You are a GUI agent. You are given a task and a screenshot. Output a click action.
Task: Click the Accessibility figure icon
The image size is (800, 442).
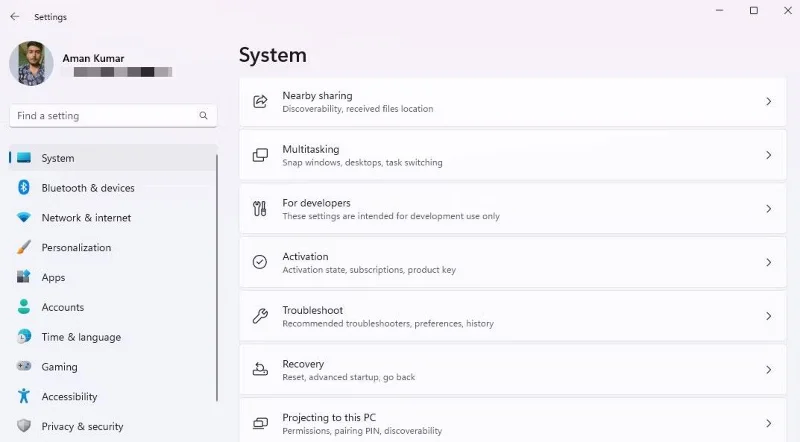click(x=24, y=396)
